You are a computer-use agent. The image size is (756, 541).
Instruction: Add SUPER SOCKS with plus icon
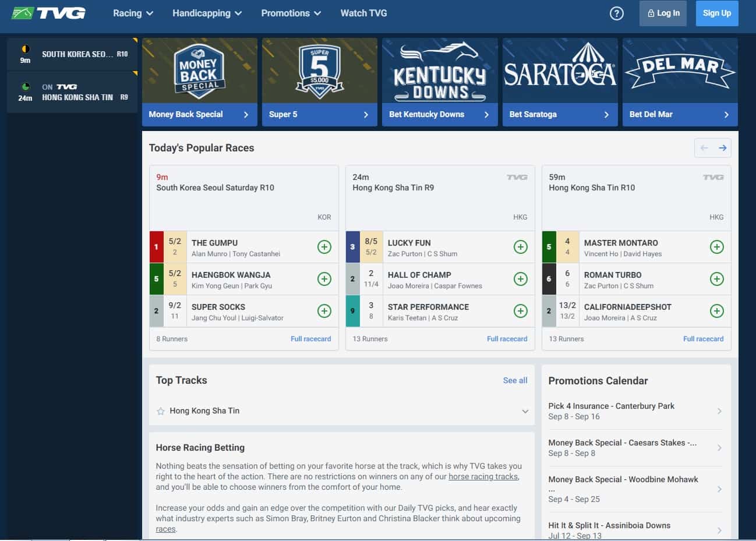tap(324, 311)
